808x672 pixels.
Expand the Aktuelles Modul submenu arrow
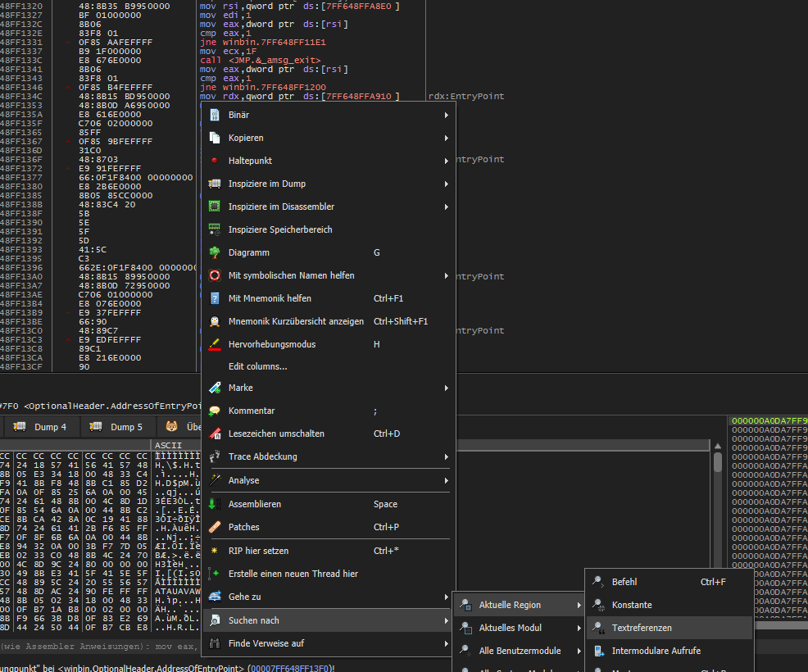[x=579, y=628]
